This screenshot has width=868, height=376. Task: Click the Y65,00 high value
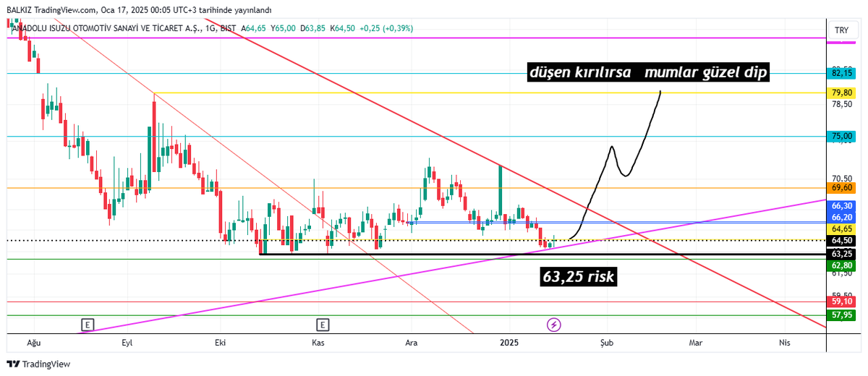283,28
